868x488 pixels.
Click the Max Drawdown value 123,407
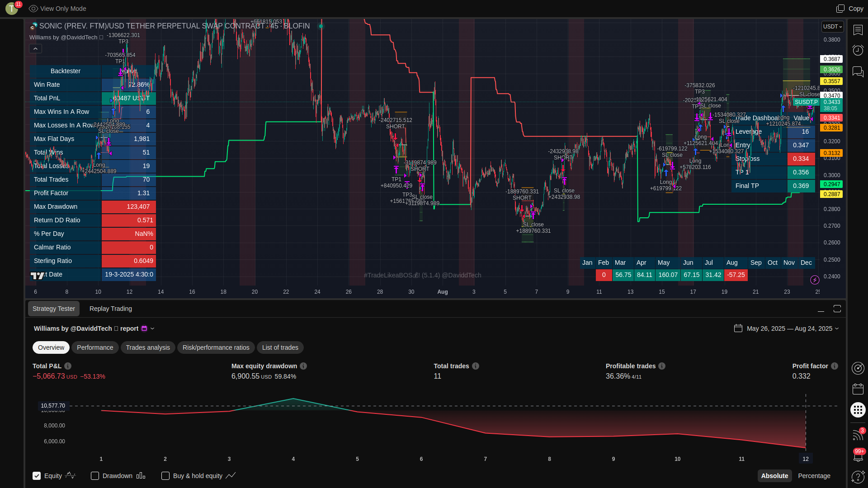click(129, 206)
